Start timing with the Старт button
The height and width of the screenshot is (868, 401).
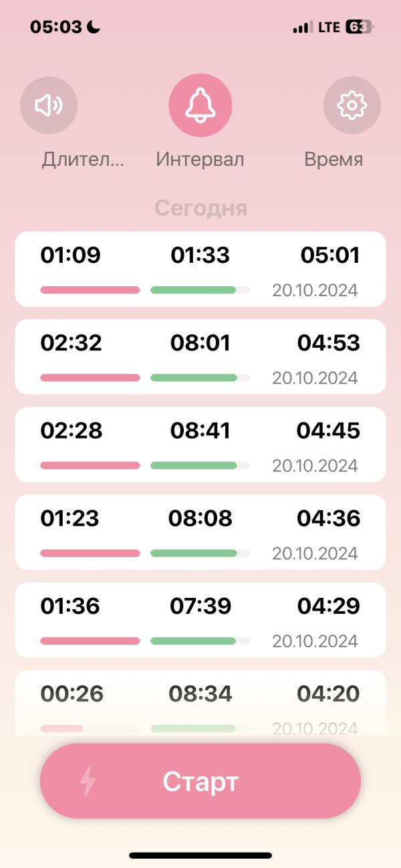(x=200, y=781)
